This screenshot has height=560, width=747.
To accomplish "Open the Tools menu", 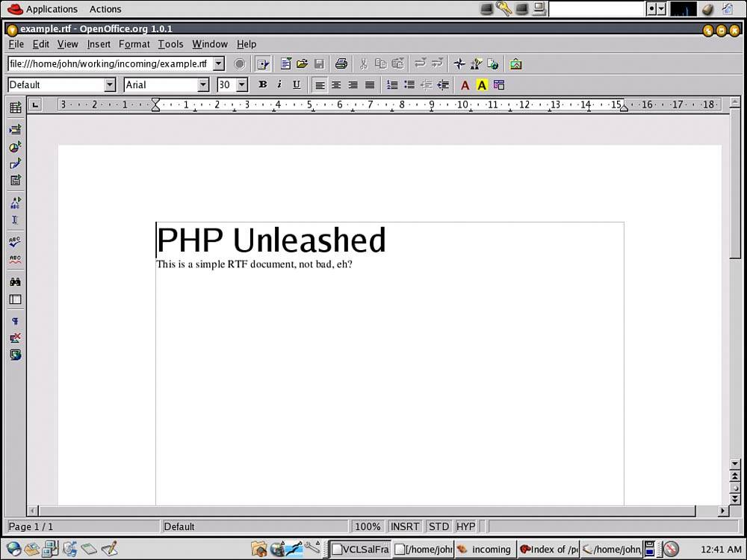I will point(170,44).
